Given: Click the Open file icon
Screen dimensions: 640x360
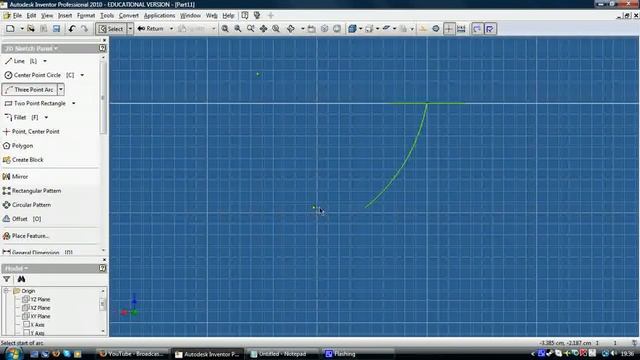Looking at the screenshot, I should [x=31, y=29].
